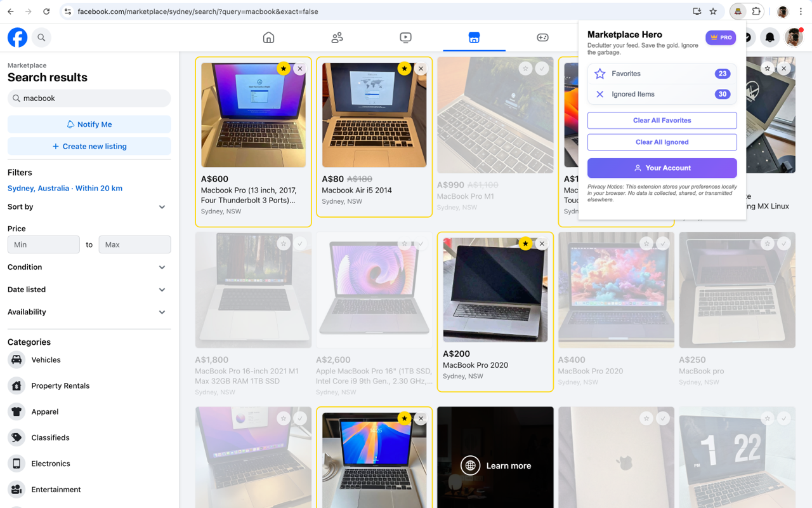Open Favorites list in Marketplace Hero
The width and height of the screenshot is (812, 508).
[662, 74]
